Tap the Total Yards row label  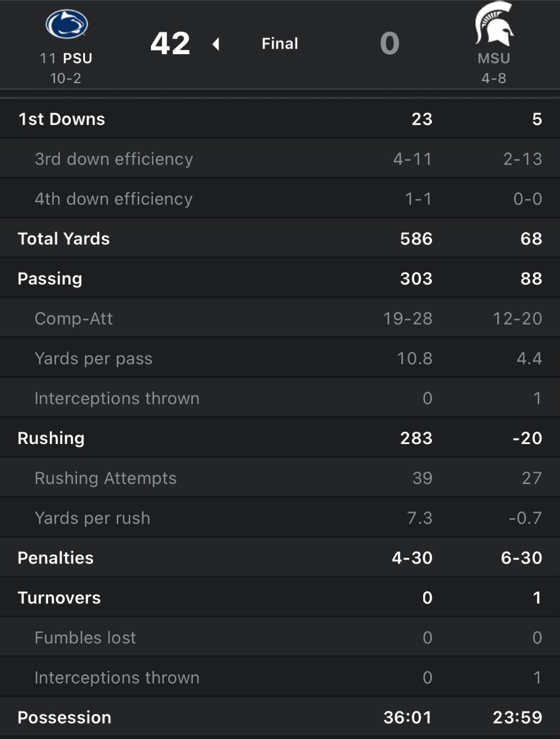[x=64, y=239]
